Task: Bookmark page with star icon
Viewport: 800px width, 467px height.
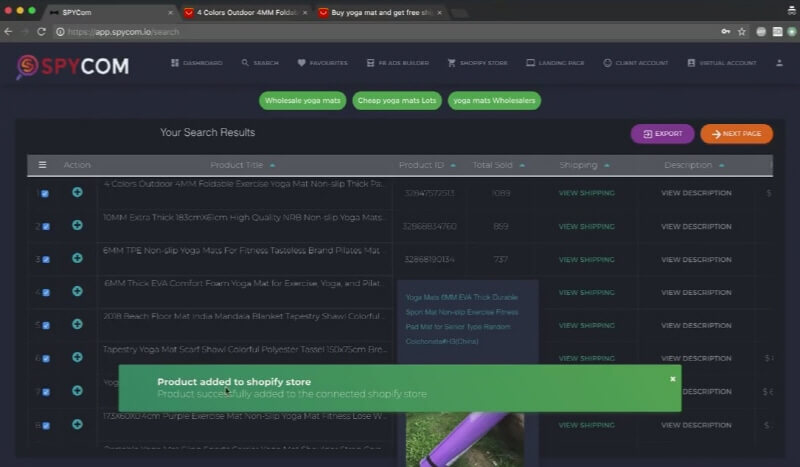Action: pos(742,32)
